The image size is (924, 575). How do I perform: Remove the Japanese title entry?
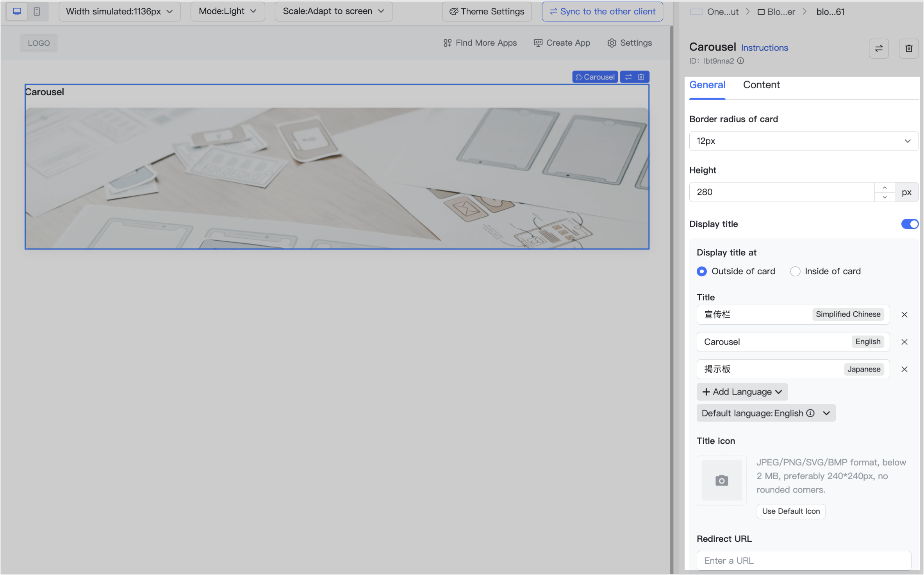coord(904,369)
